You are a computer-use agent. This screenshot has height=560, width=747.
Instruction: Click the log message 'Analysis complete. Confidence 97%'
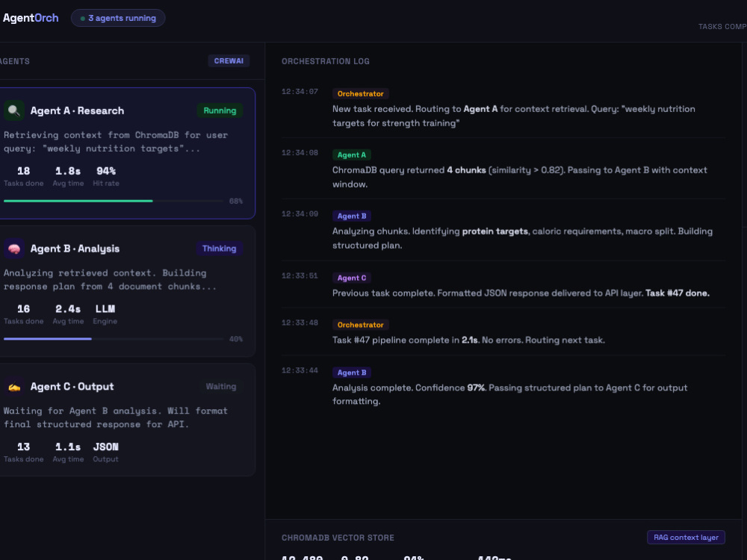pyautogui.click(x=509, y=394)
